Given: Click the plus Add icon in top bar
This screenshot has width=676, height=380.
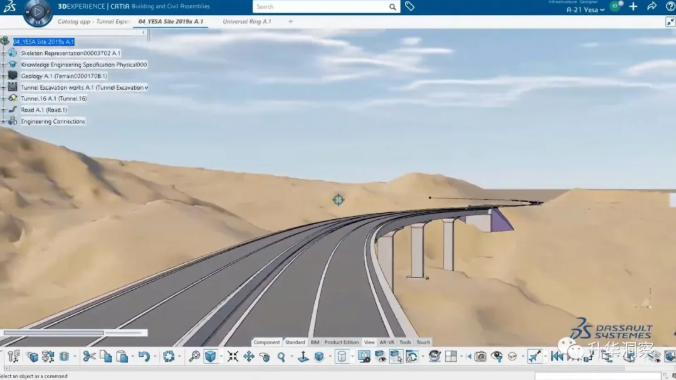Looking at the screenshot, I should tap(633, 6).
